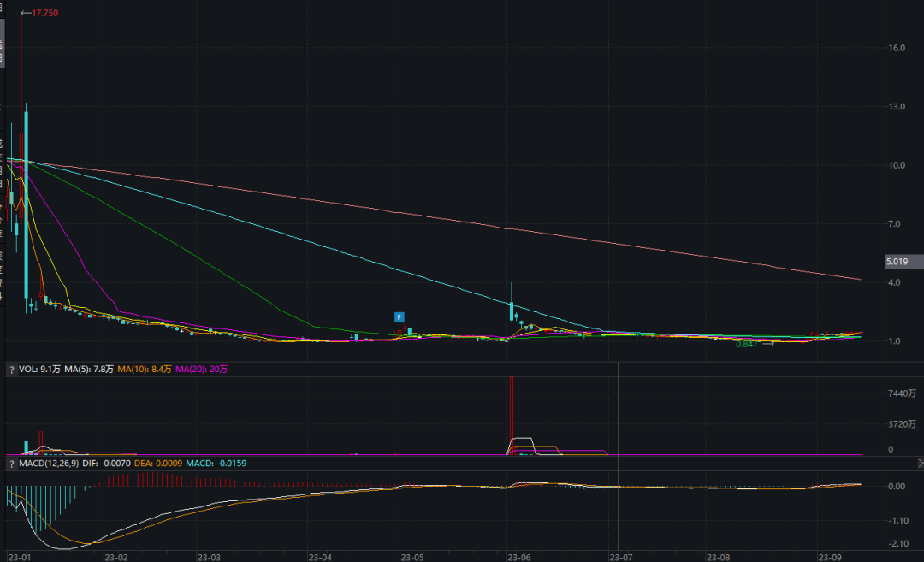This screenshot has width=924, height=562.
Task: Click the tall red June volume spike
Action: [512, 416]
